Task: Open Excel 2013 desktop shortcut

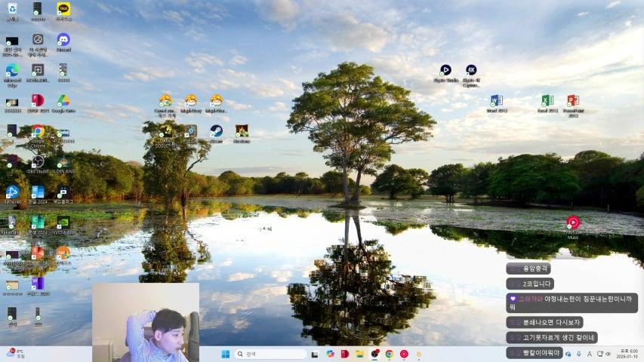Action: [x=547, y=103]
